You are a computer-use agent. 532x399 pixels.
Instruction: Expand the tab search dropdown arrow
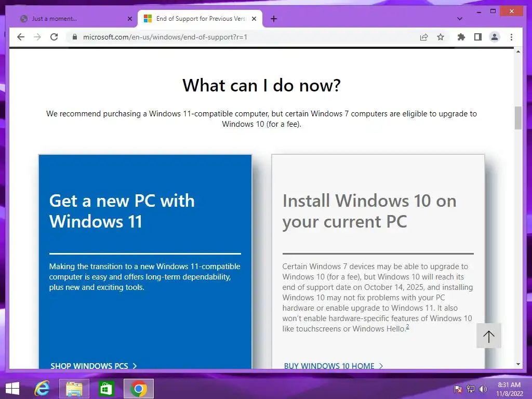pyautogui.click(x=460, y=19)
